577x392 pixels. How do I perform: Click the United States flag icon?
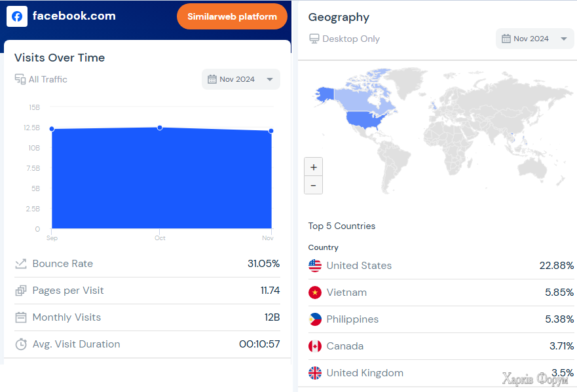(315, 266)
